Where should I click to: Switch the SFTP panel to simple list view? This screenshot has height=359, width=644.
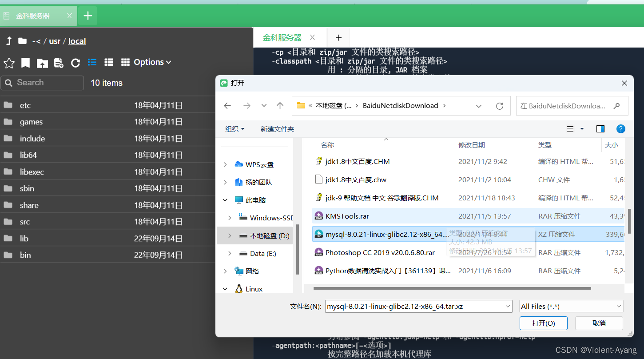coord(92,62)
